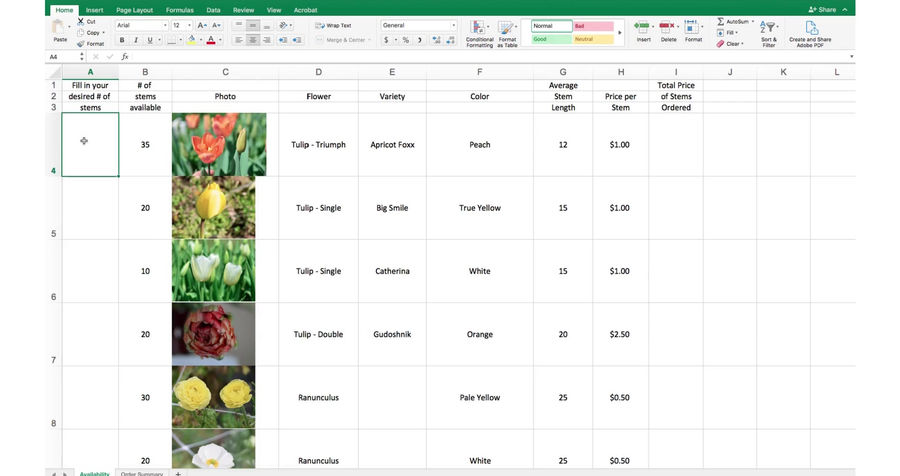Click the Share button

[822, 10]
